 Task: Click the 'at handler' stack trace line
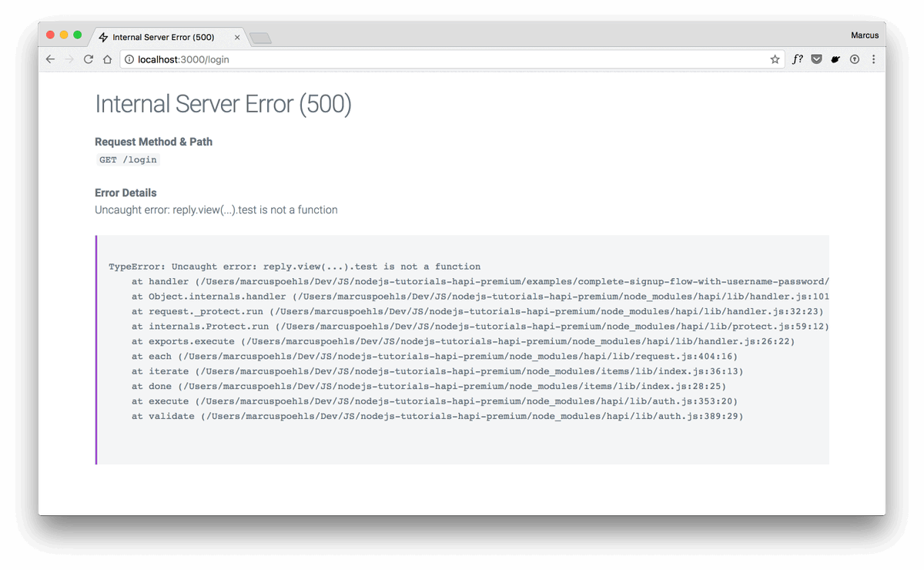(480, 282)
